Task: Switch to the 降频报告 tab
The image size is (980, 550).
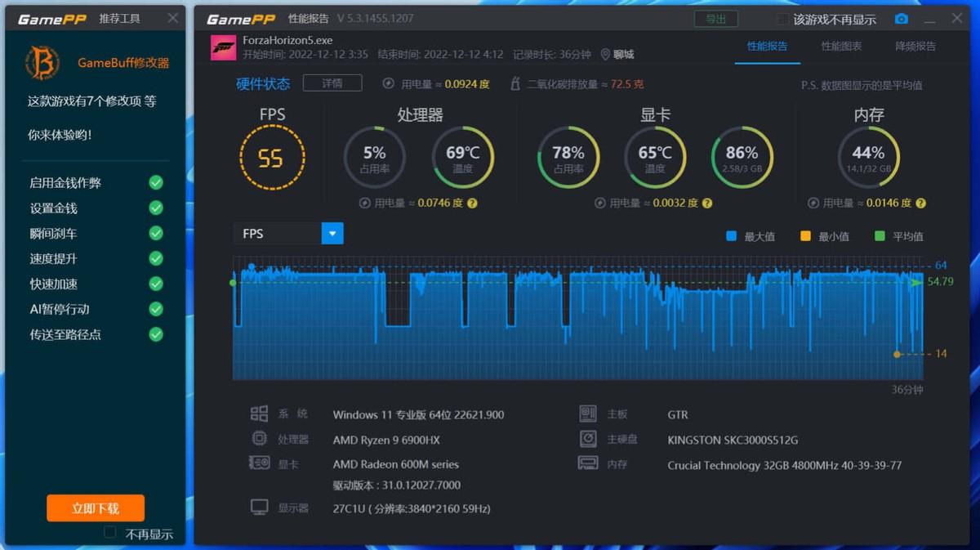Action: pyautogui.click(x=915, y=47)
